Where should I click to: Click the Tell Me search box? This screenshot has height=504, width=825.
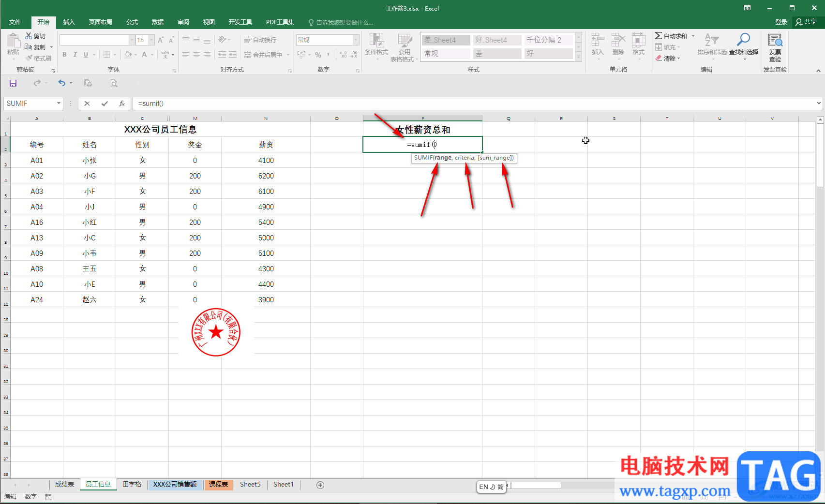(341, 22)
